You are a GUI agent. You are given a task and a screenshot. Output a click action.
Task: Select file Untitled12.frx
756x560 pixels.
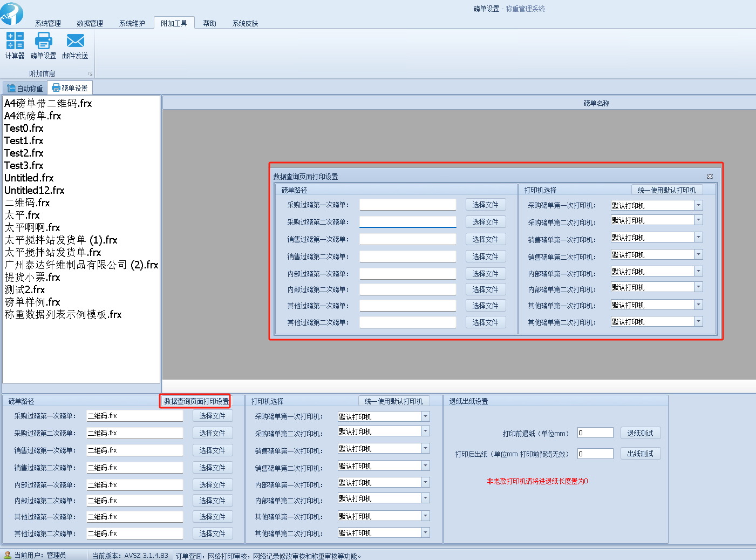coord(34,190)
